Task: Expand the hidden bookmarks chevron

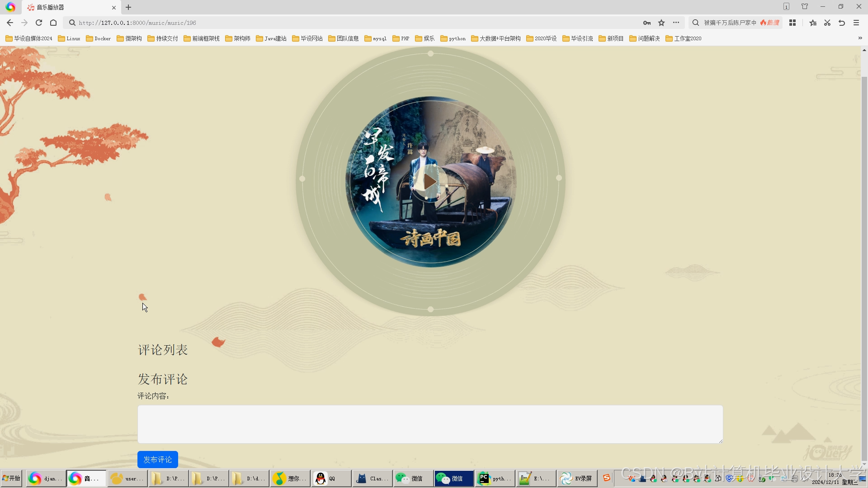Action: [x=860, y=38]
